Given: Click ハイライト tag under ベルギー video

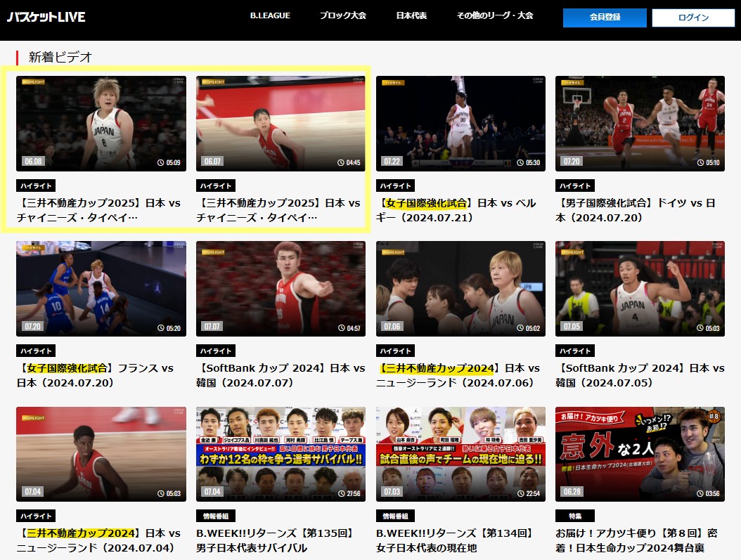Looking at the screenshot, I should click(396, 185).
